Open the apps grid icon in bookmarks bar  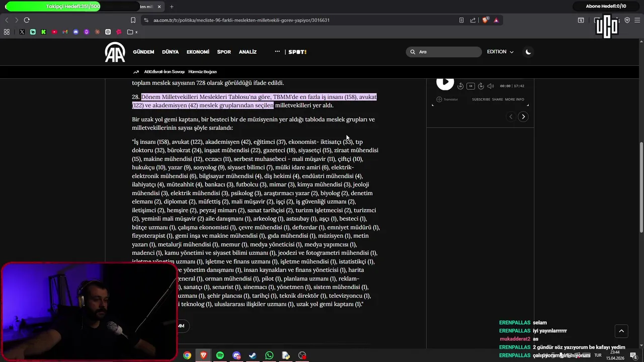[7, 32]
